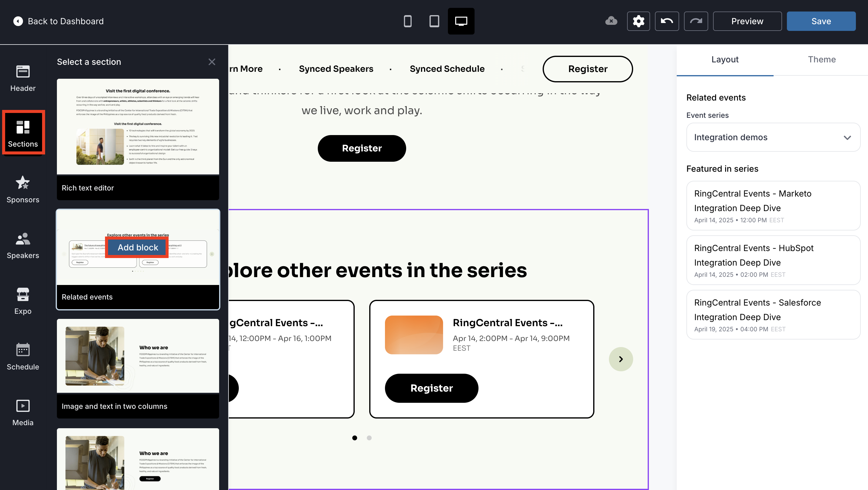Switch to the Layout tab
This screenshot has height=490, width=868.
click(725, 59)
